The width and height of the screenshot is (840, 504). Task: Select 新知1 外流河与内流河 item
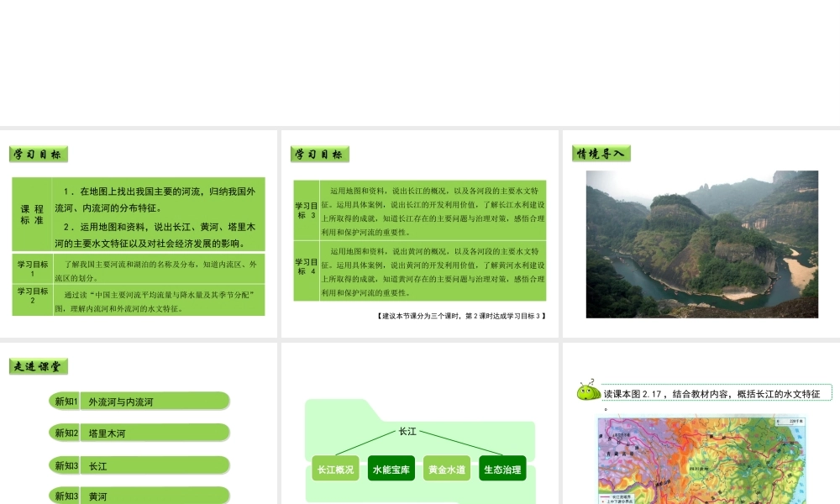pos(139,402)
